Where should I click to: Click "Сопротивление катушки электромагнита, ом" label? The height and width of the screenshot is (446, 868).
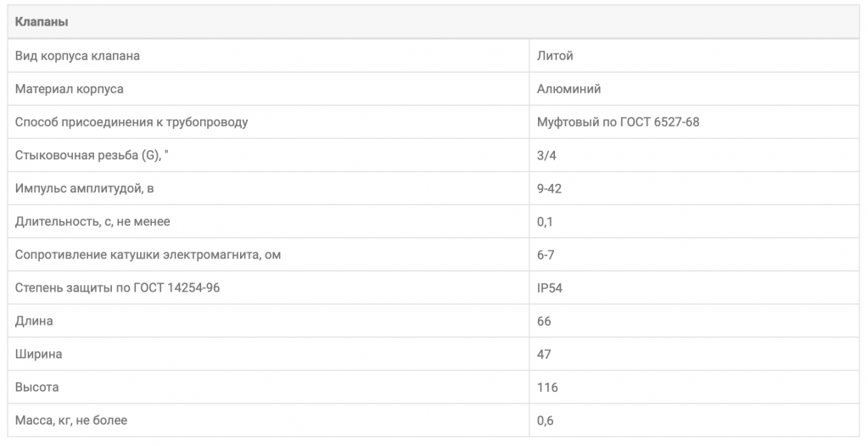[148, 254]
